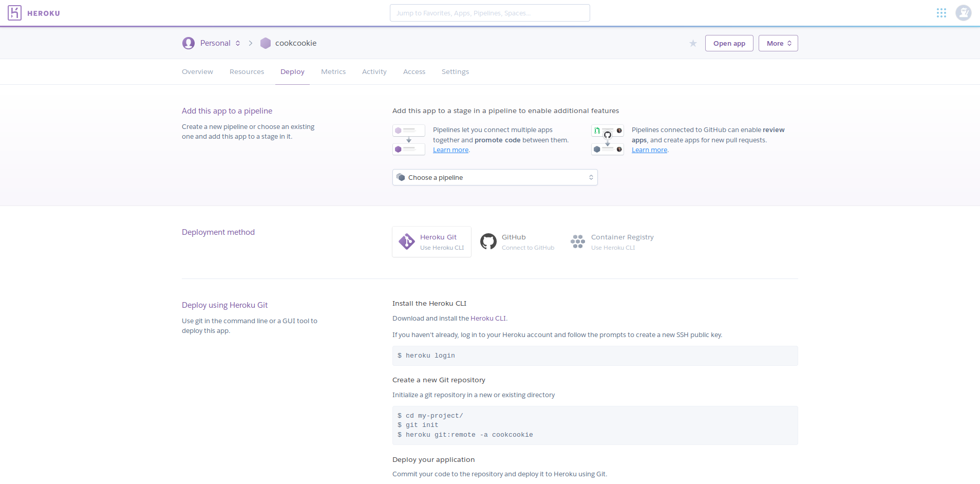Favorite the app with the star icon
Viewport: 980px width, 484px height.
[x=693, y=43]
